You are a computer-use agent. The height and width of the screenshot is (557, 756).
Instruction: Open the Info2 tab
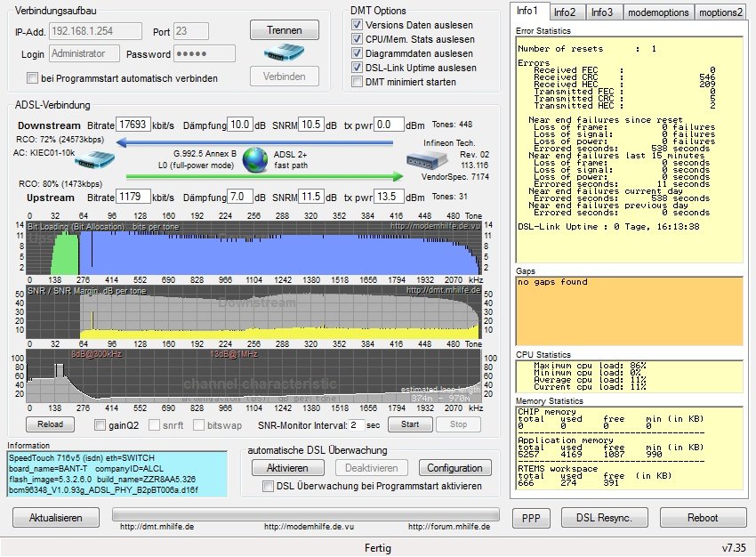(x=567, y=12)
